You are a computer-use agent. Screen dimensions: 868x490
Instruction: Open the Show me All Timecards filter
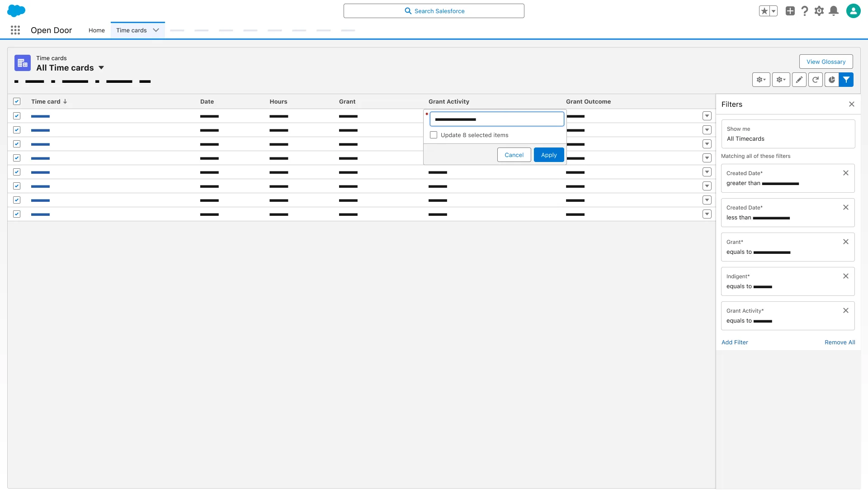(788, 134)
